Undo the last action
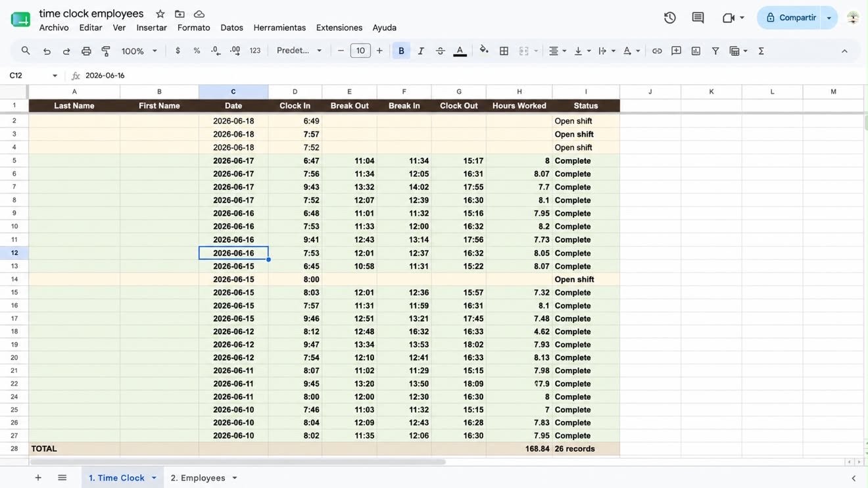 click(x=47, y=51)
